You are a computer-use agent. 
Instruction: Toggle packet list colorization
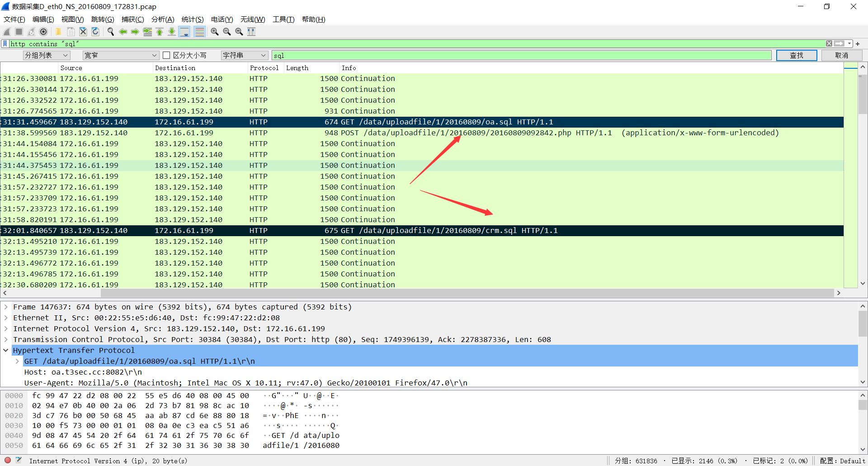click(x=199, y=32)
